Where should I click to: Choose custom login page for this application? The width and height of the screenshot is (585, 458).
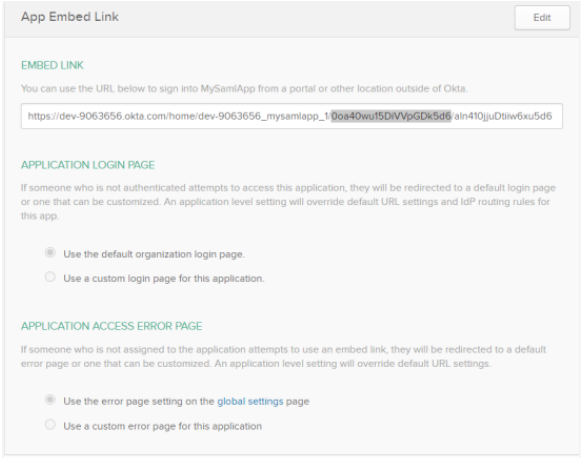50,277
